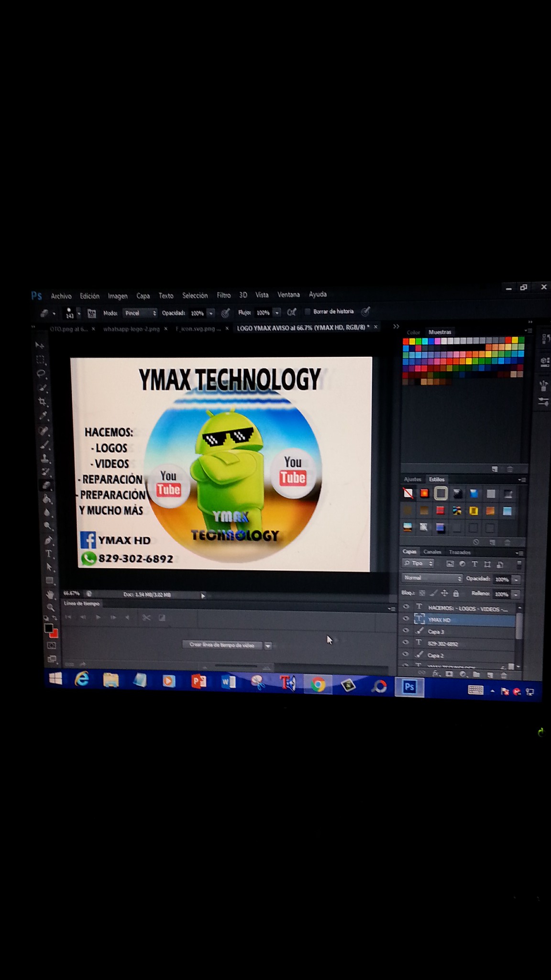Switch to the whatsapp-logo-2.png document tab
551x980 pixels.
tap(132, 329)
